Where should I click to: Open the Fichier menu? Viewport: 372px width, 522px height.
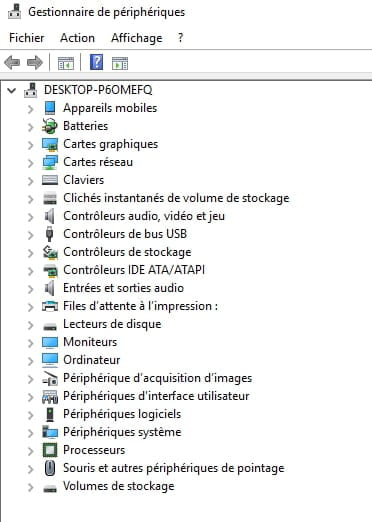(27, 38)
